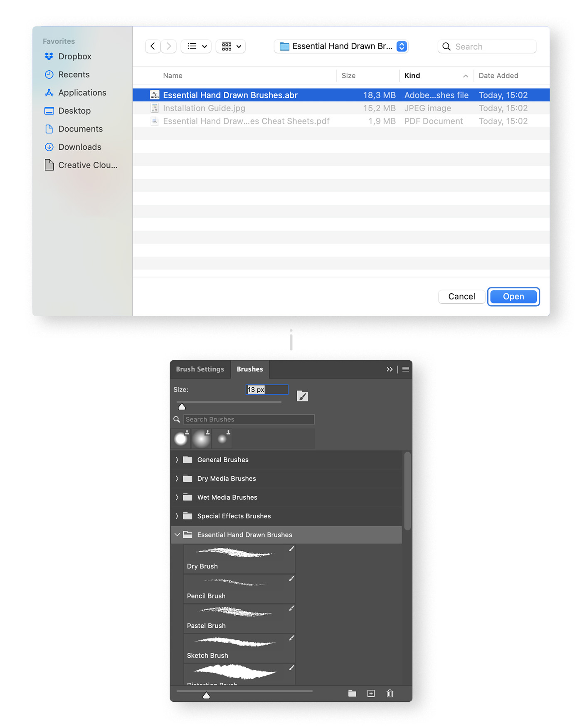Cancel the file open dialog
Image resolution: width=582 pixels, height=728 pixels.
pos(461,297)
